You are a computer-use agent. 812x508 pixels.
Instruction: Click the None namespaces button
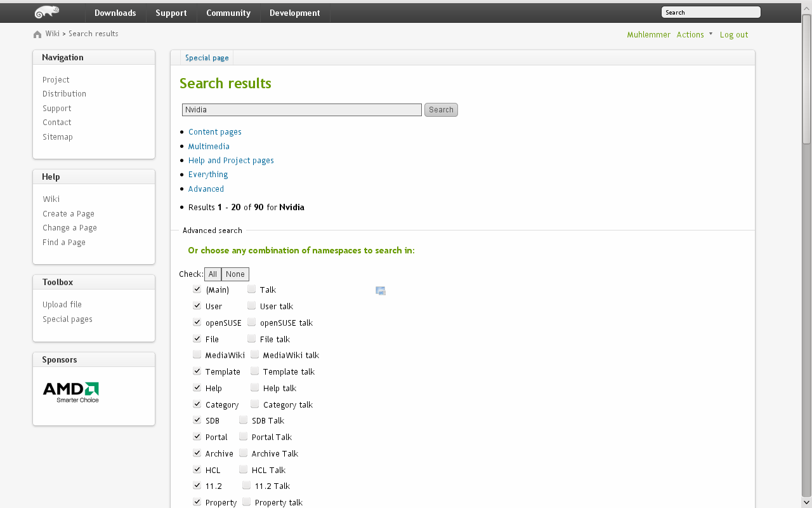[235, 274]
